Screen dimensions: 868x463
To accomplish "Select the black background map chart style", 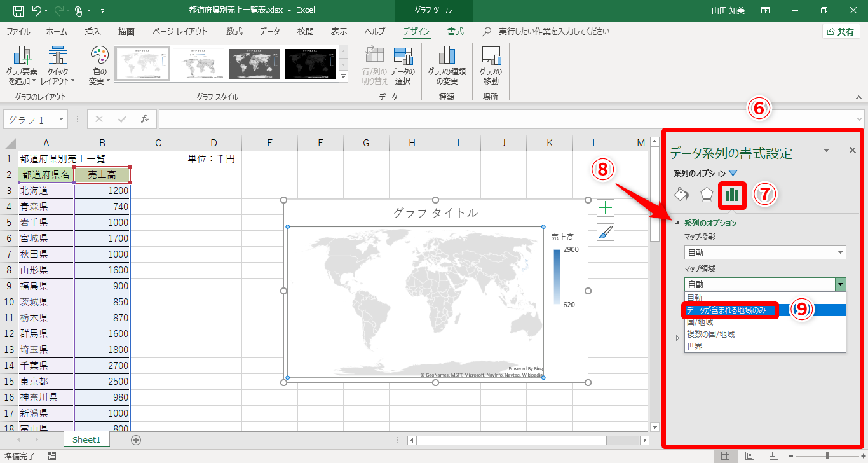I will [311, 64].
